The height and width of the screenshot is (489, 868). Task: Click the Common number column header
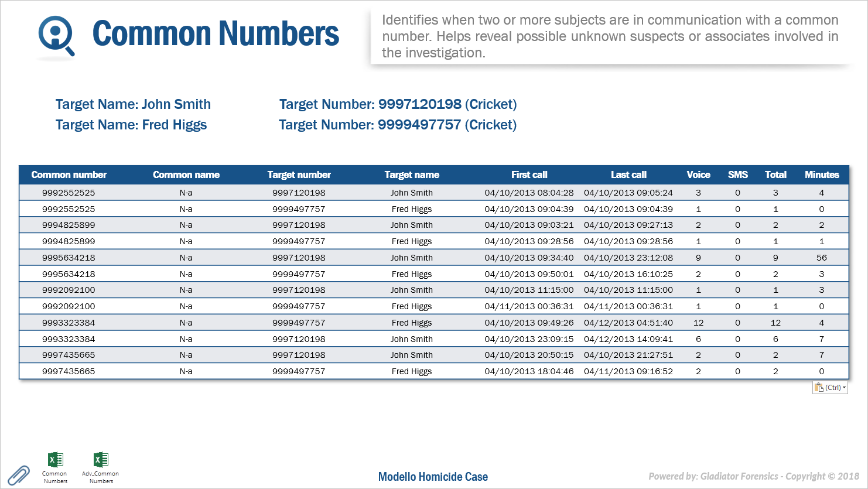[x=69, y=175]
